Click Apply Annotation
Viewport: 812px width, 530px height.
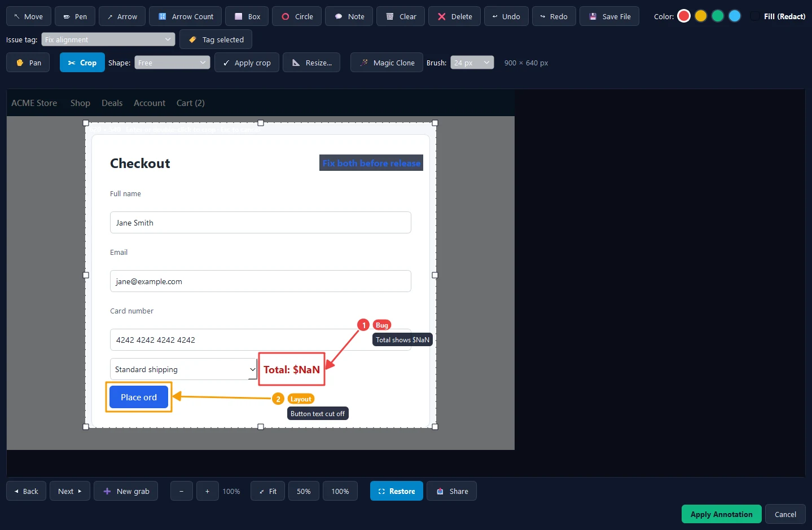[721, 514]
